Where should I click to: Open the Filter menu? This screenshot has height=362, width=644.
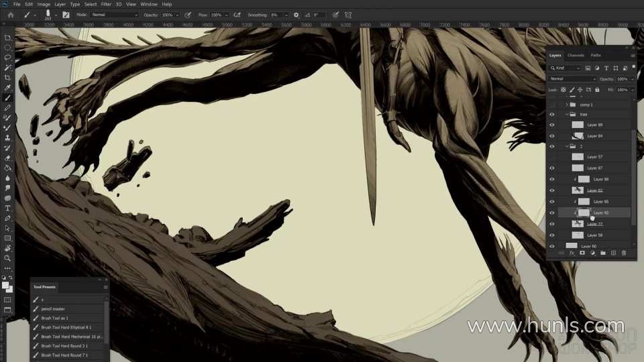tap(106, 4)
